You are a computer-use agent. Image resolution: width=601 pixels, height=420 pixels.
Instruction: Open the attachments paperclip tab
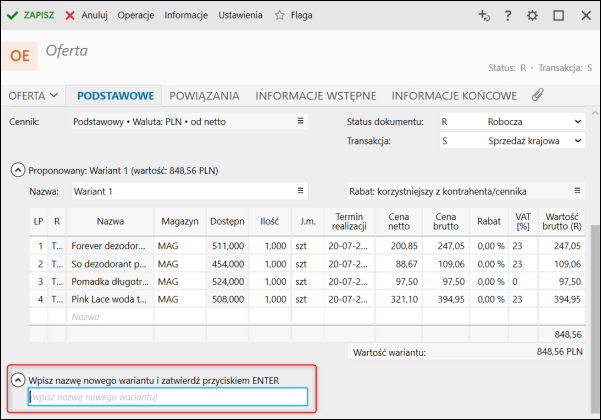(537, 96)
